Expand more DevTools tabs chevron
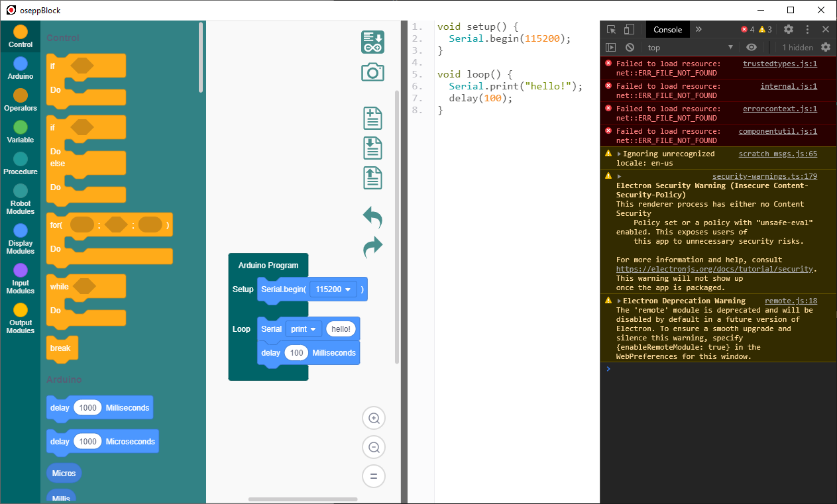 (698, 29)
